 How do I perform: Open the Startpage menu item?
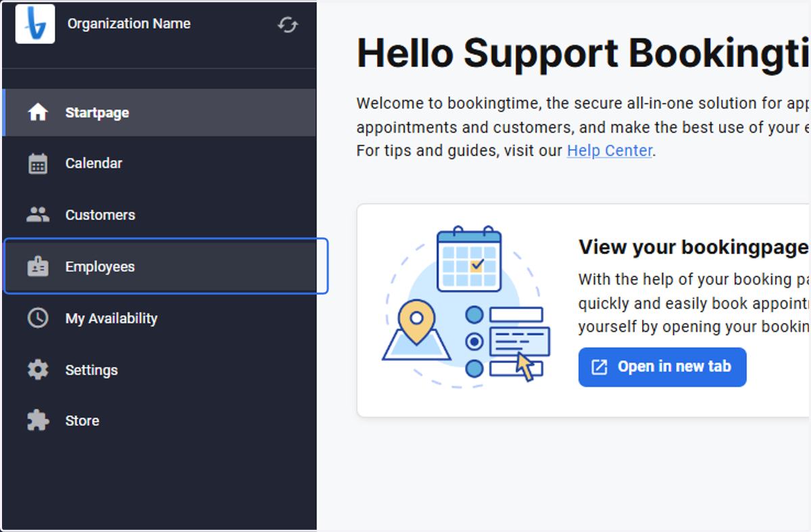(159, 112)
